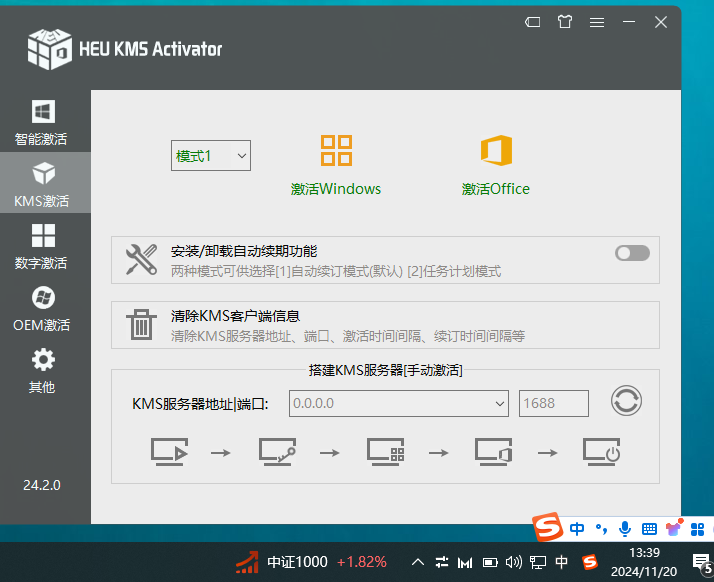This screenshot has width=714, height=582.
Task: Click the 中证1000 stock widget on taskbar
Action: (311, 562)
